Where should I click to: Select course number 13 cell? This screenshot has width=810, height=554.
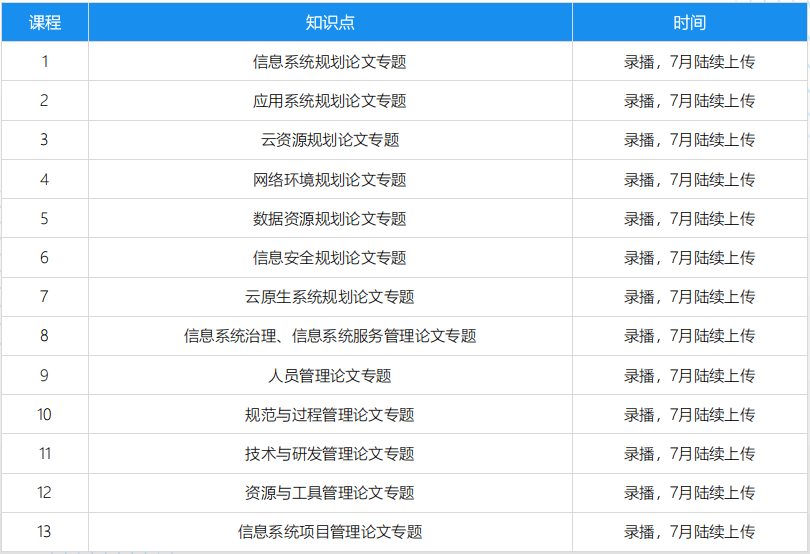click(x=44, y=532)
